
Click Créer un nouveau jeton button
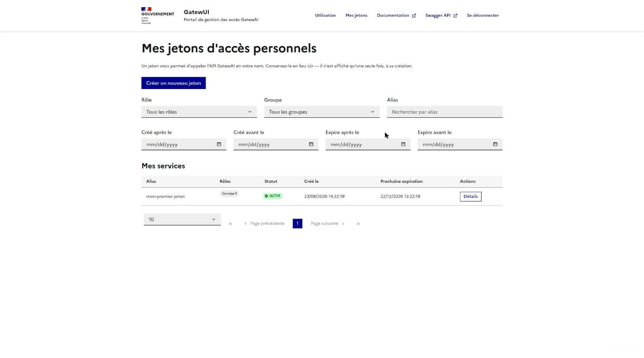pos(173,83)
